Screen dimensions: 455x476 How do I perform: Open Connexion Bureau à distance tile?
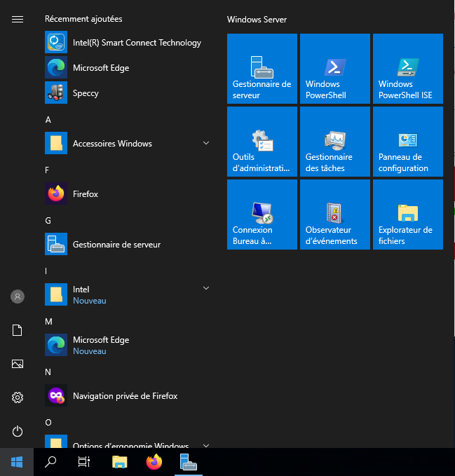click(262, 215)
